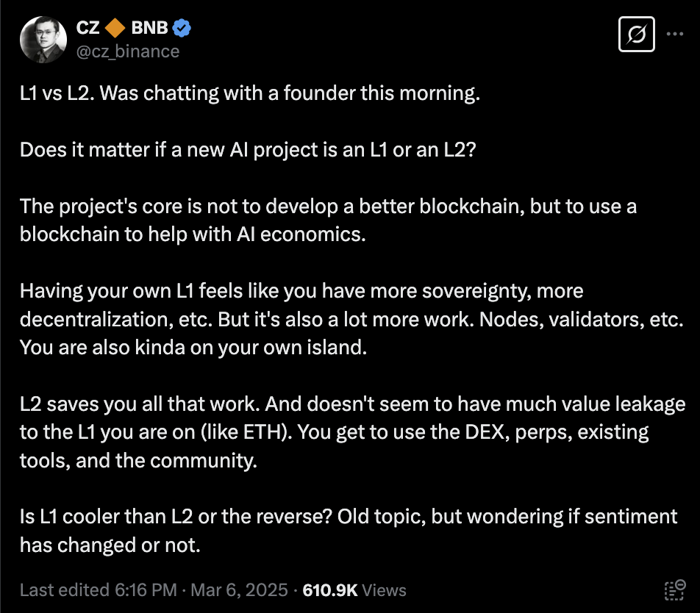View edit history via Last edited
The height and width of the screenshot is (613, 700).
coord(65,589)
